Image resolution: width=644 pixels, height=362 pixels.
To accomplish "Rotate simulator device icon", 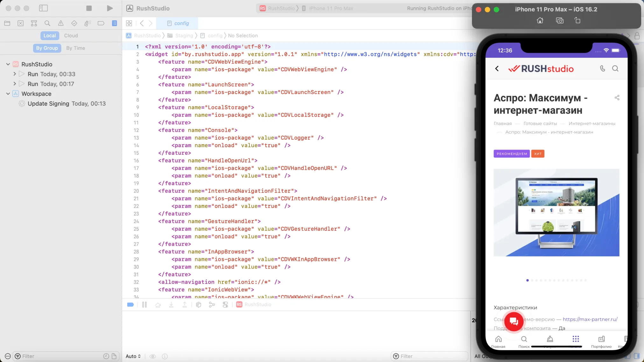I will click(577, 21).
